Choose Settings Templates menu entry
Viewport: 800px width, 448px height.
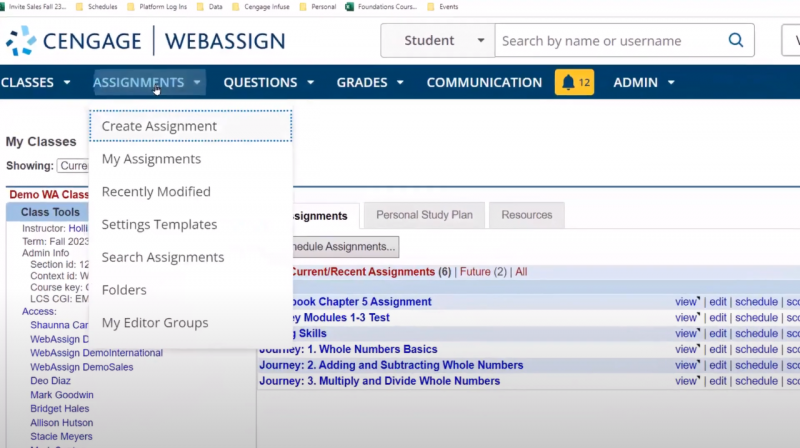click(x=159, y=224)
